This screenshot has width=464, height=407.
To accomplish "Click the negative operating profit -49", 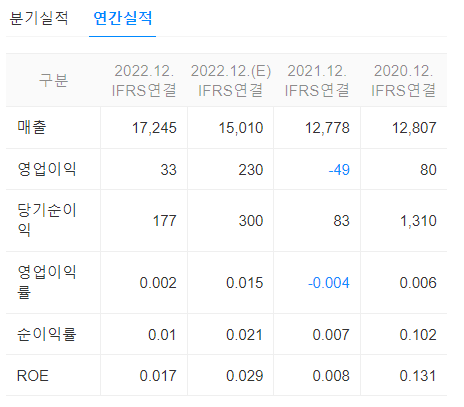I will [x=339, y=169].
